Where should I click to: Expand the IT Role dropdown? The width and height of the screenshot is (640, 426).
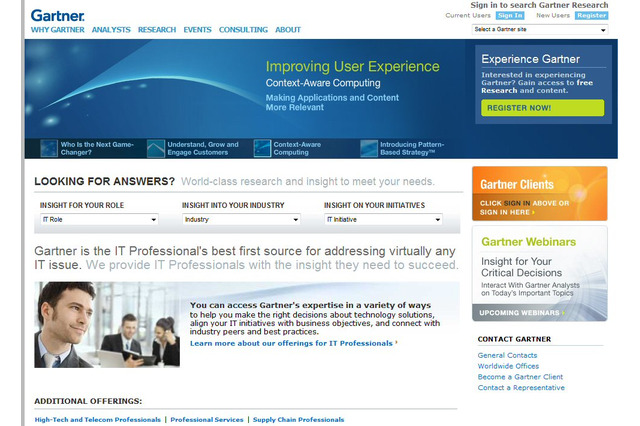click(x=99, y=220)
